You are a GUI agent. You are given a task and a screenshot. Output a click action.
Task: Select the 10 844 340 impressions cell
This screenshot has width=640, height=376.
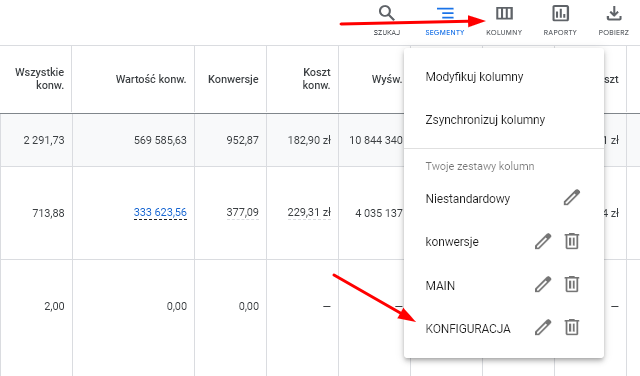[376, 140]
